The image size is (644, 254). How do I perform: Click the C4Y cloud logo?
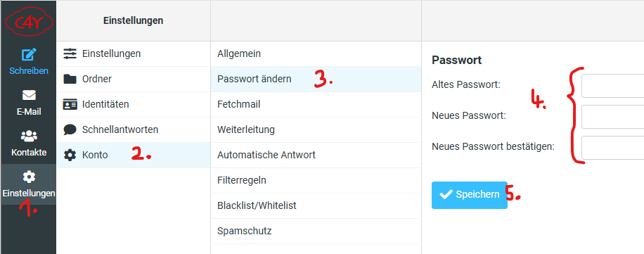click(29, 23)
